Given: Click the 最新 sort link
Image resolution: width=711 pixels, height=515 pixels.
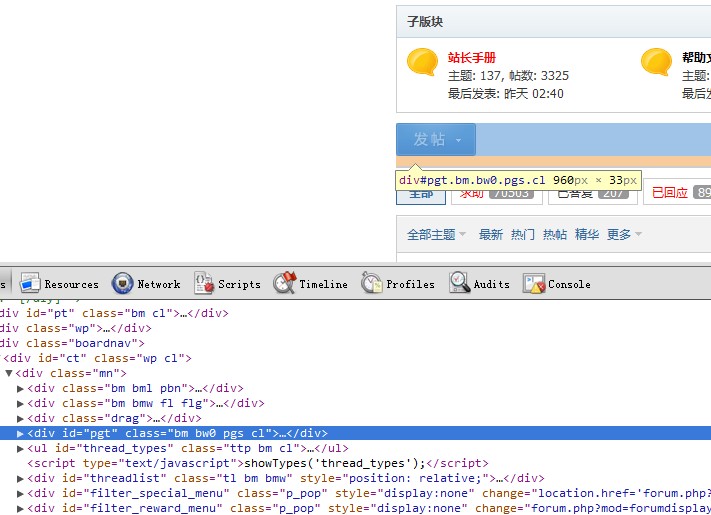Looking at the screenshot, I should point(491,234).
